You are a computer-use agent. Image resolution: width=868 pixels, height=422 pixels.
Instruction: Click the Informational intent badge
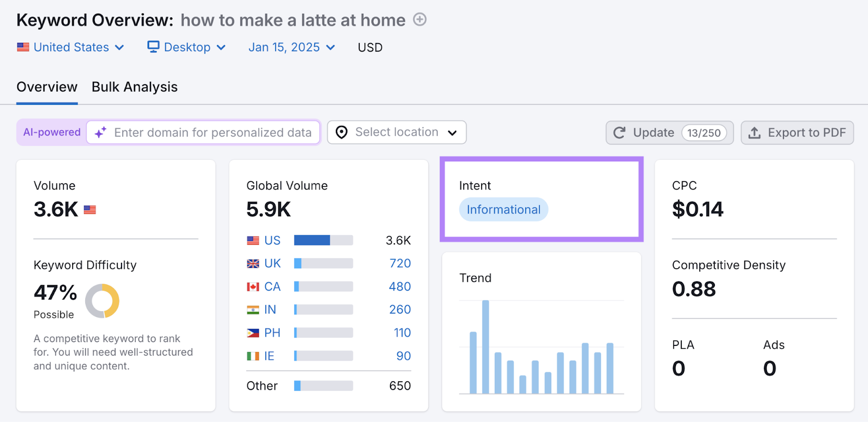point(503,210)
